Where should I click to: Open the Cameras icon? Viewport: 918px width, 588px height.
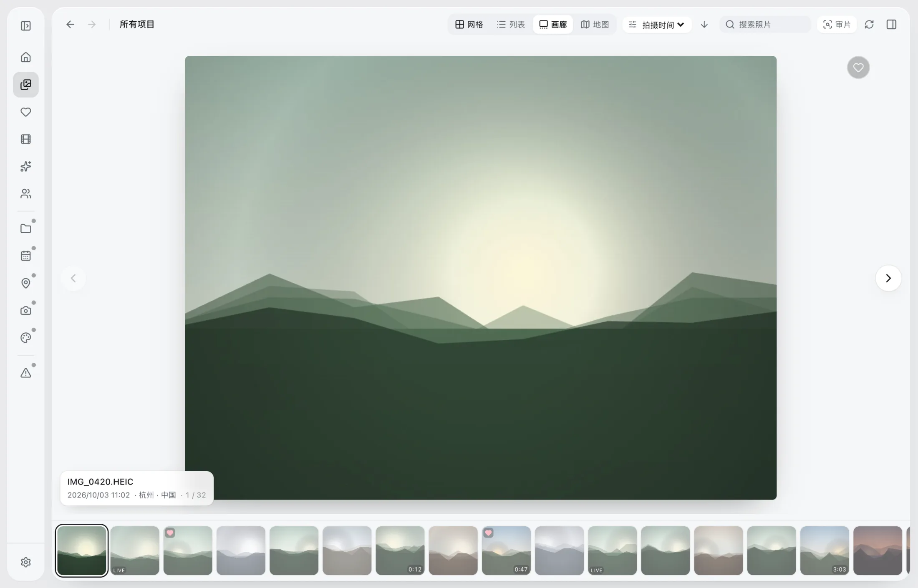click(x=25, y=310)
